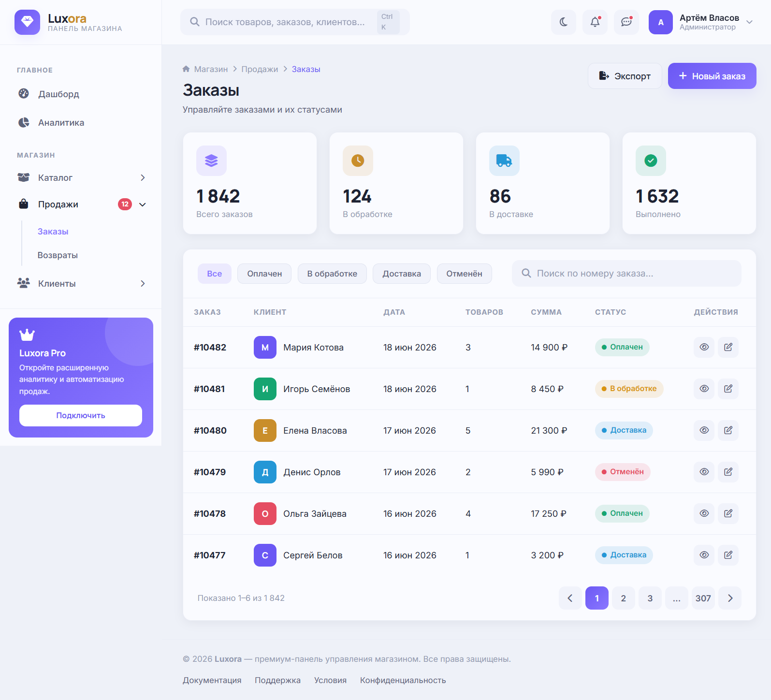
Task: View order #10480 with eye icon
Action: [704, 430]
